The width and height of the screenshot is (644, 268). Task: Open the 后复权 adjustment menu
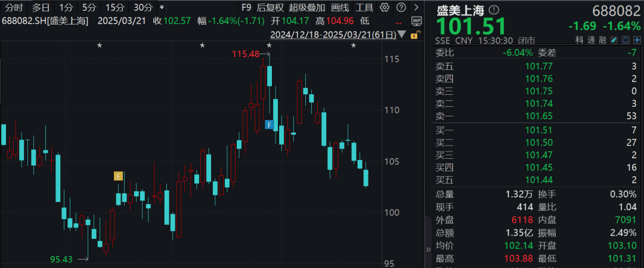tap(270, 7)
